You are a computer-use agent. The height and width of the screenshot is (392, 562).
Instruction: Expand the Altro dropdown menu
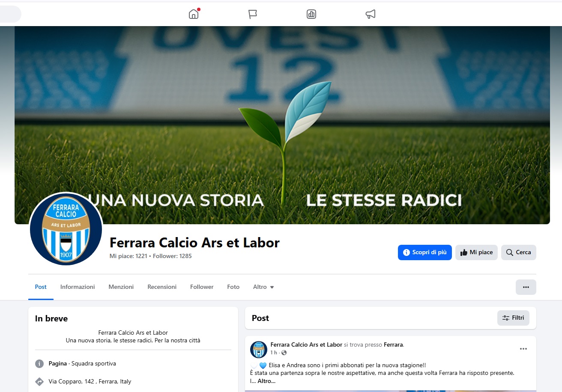[x=263, y=287]
